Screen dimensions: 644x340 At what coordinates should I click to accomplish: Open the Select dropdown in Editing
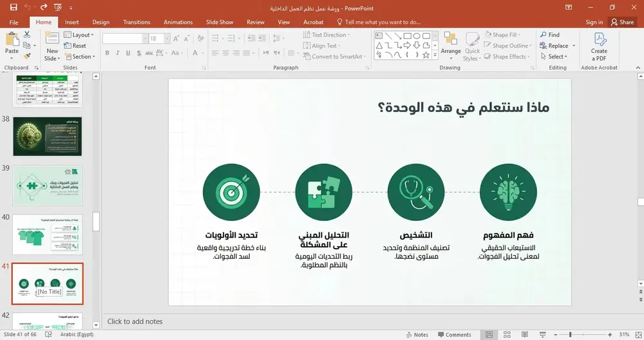click(554, 56)
